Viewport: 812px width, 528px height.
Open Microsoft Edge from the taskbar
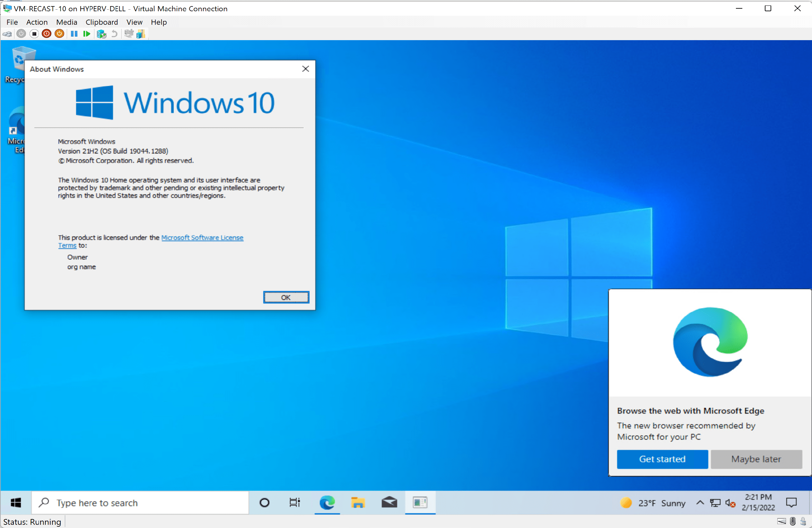[327, 503]
